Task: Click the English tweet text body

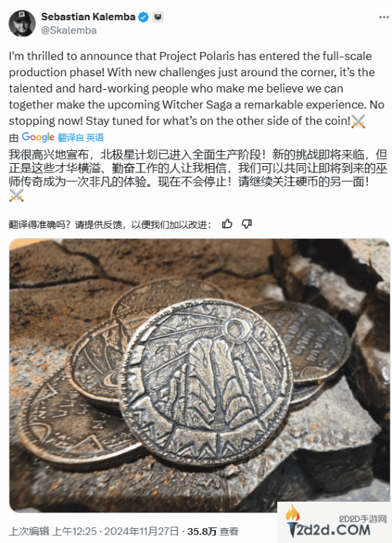Action: click(196, 88)
